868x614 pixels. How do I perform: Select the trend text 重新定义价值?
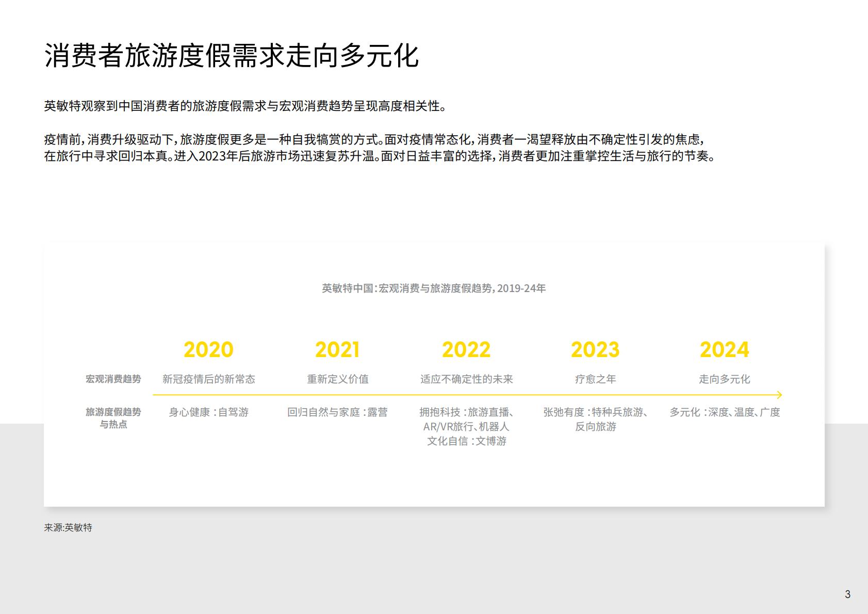pos(338,378)
